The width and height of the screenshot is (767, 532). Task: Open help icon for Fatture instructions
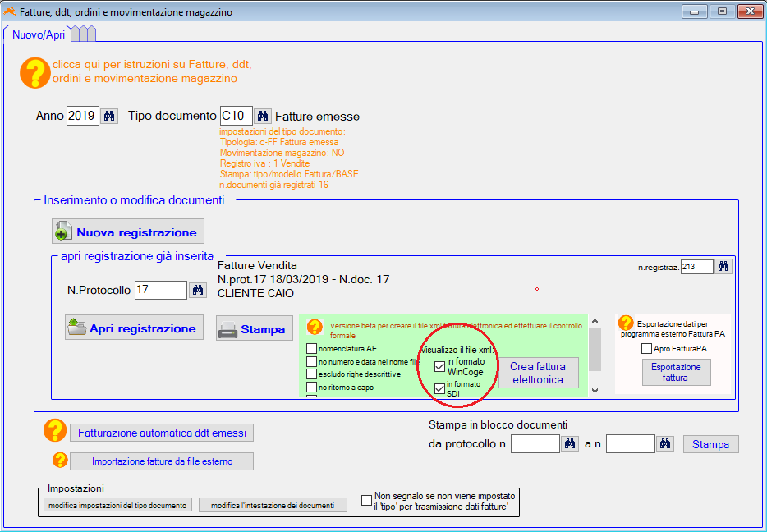34,72
